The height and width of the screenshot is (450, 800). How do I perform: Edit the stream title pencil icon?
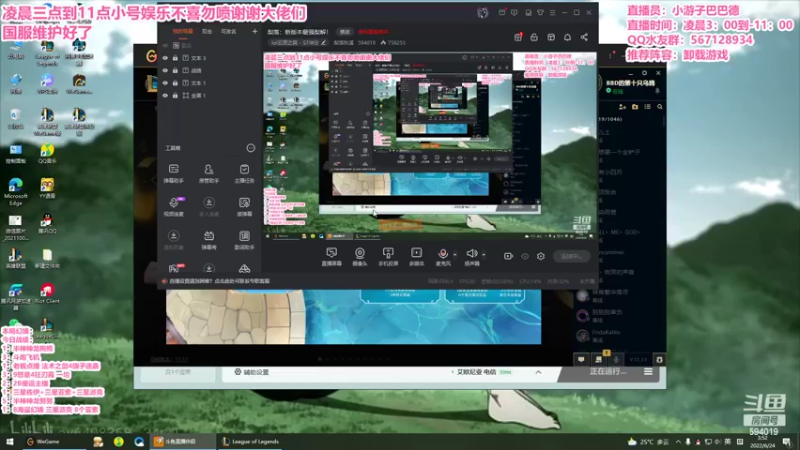click(323, 43)
